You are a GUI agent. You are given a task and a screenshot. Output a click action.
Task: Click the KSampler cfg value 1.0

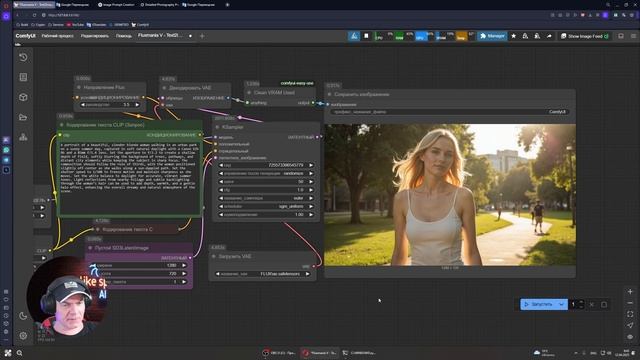pyautogui.click(x=266, y=190)
